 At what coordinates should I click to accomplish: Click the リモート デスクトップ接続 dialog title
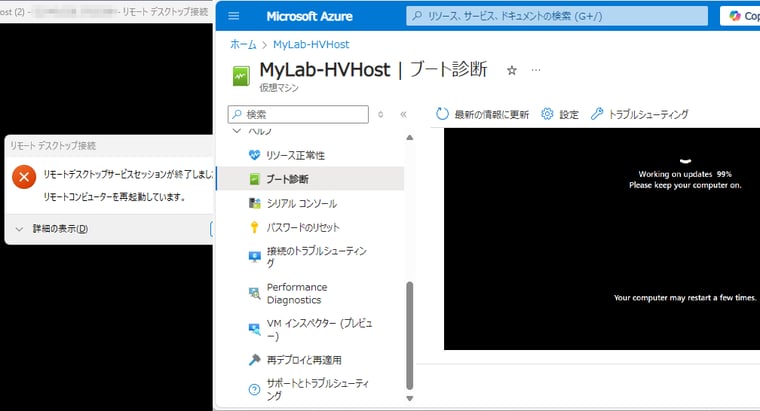click(x=52, y=145)
